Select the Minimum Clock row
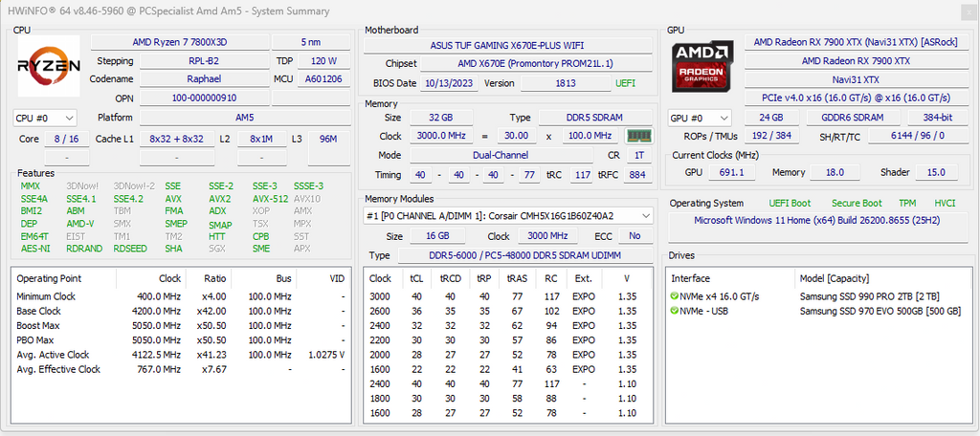The width and height of the screenshot is (980, 436). 181,296
